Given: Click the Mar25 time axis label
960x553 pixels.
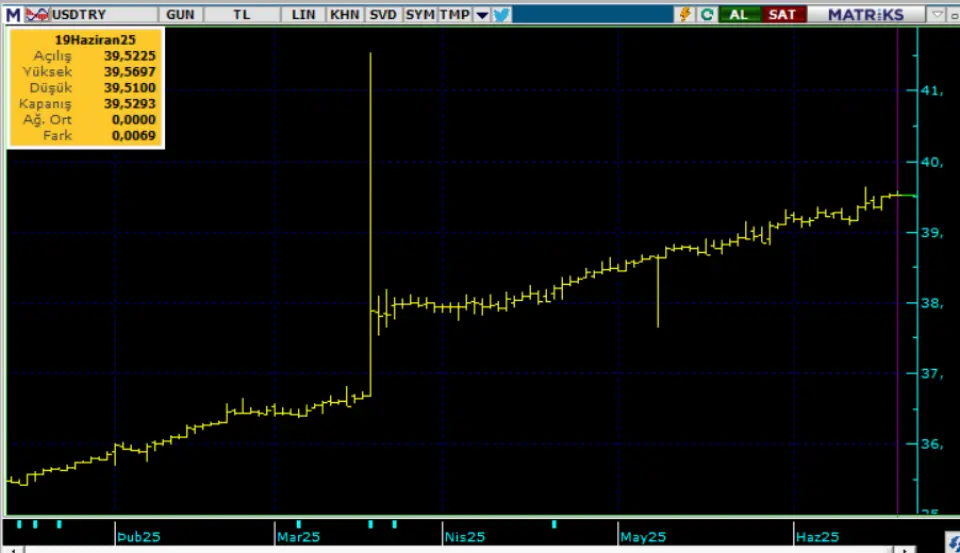Looking at the screenshot, I should (298, 537).
